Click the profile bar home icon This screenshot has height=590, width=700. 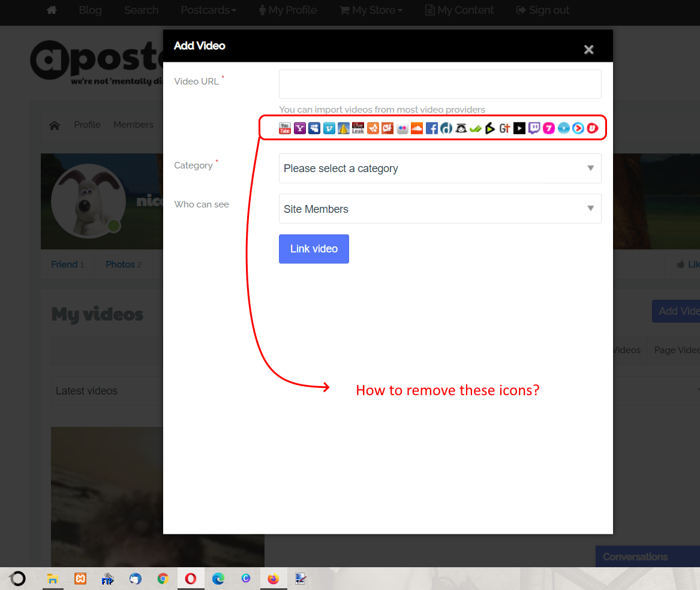point(55,125)
